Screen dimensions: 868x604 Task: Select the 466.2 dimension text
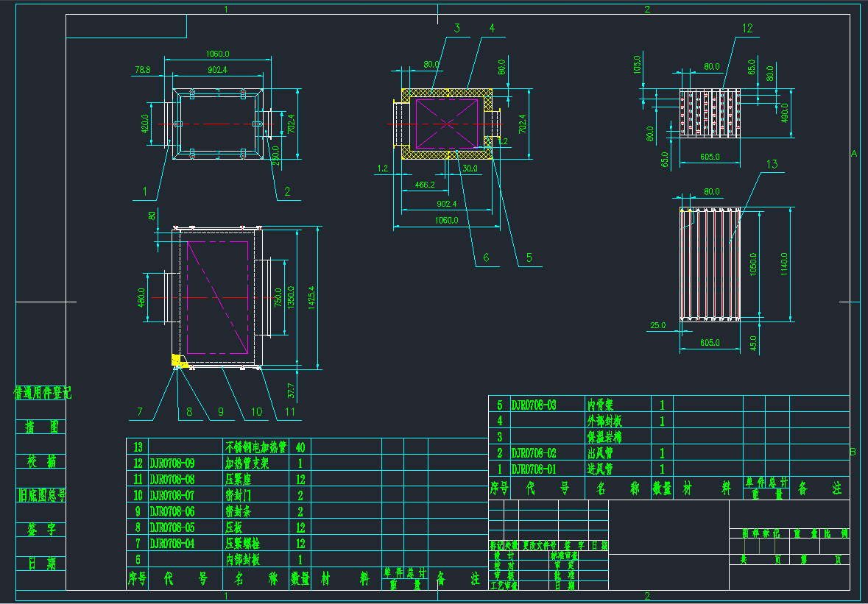pyautogui.click(x=425, y=185)
